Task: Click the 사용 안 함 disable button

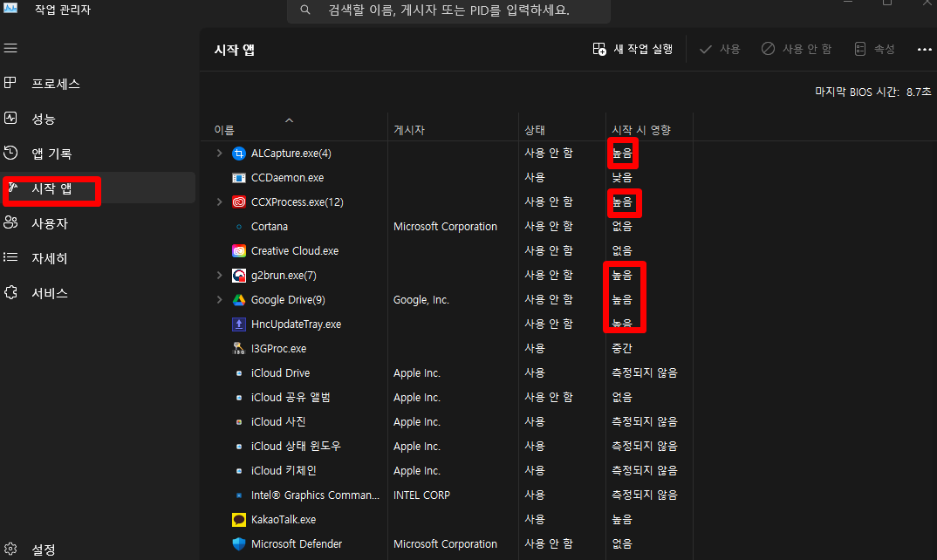Action: click(x=796, y=49)
